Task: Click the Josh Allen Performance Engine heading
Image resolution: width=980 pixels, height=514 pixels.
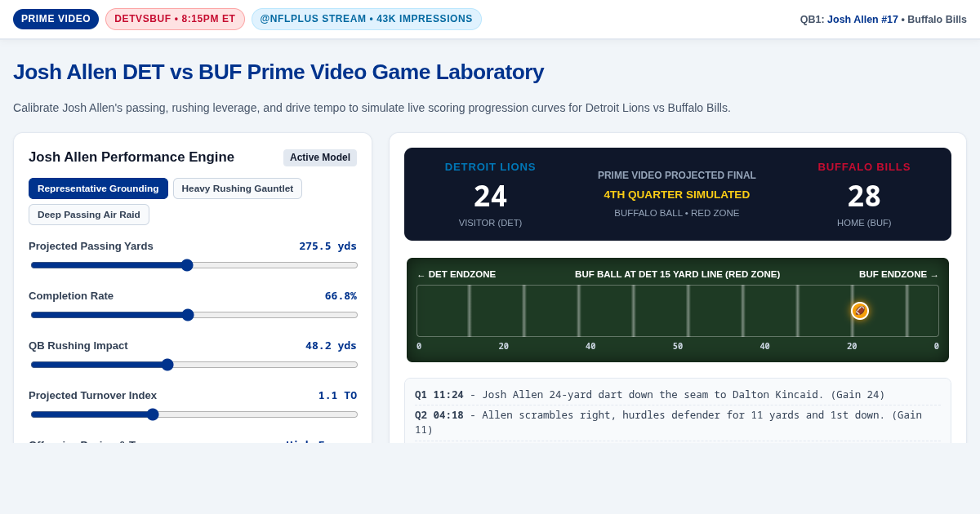Action: (131, 157)
